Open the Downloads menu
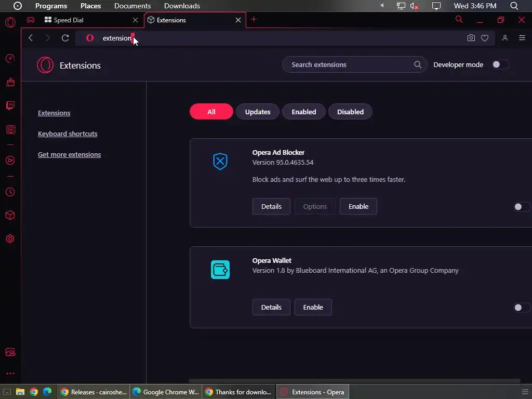 (x=182, y=6)
